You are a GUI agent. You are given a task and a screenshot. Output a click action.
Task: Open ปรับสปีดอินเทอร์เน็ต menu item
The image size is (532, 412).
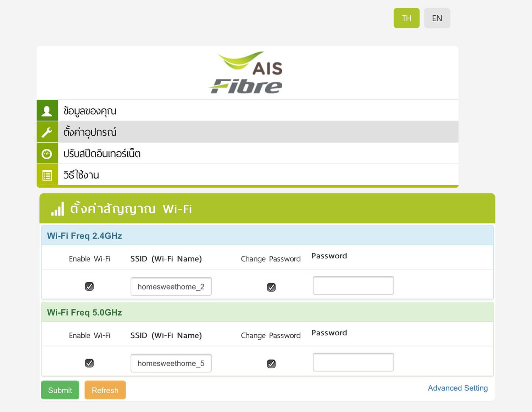click(x=102, y=154)
